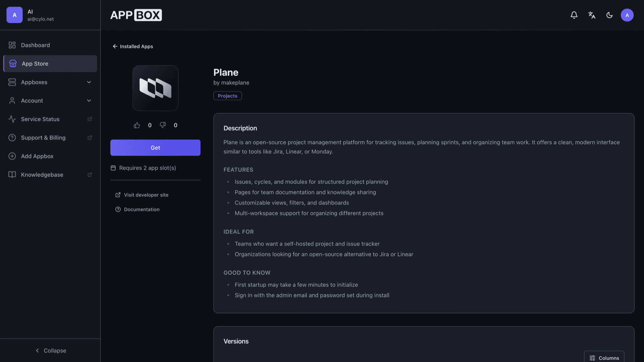Go back to Installed Apps

point(133,46)
